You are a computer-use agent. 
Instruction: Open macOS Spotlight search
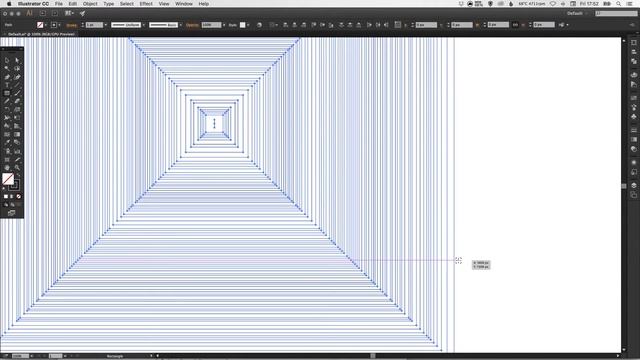tap(619, 4)
